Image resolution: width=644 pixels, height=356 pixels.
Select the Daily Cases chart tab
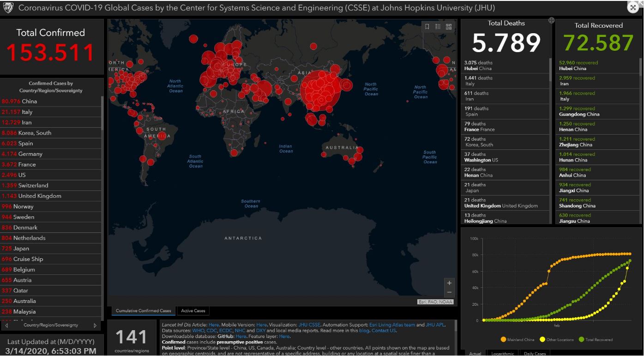[x=535, y=353]
